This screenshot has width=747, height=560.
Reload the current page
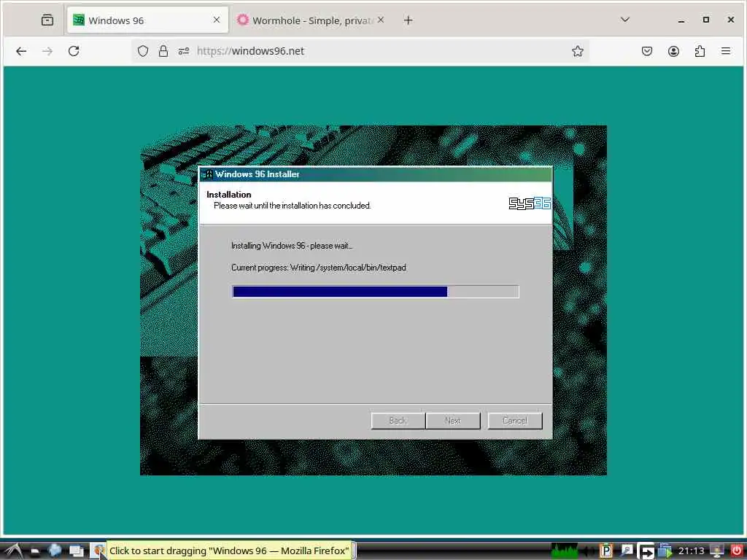(x=74, y=51)
